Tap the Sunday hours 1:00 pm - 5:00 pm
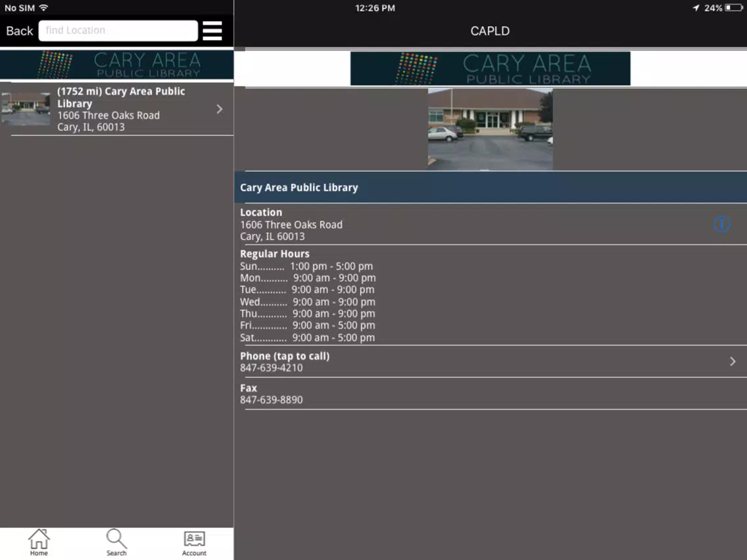This screenshot has height=560, width=747. tap(331, 266)
